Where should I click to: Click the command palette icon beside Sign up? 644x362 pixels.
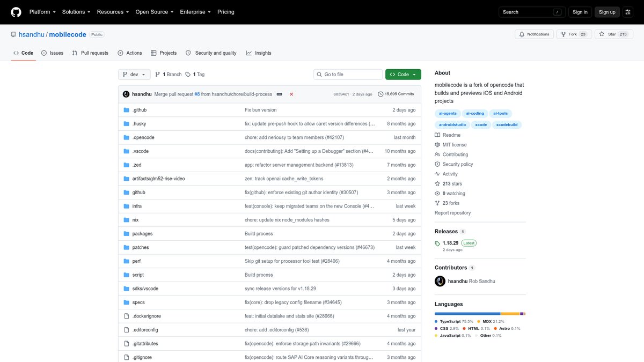(628, 12)
